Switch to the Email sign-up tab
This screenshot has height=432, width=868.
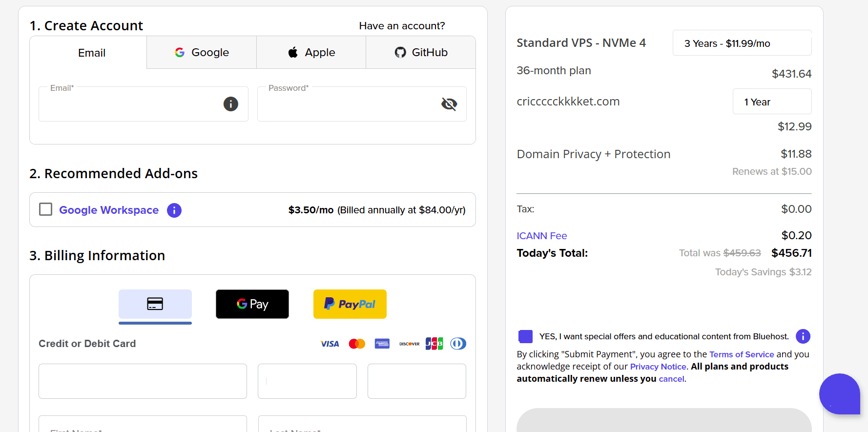tap(88, 53)
